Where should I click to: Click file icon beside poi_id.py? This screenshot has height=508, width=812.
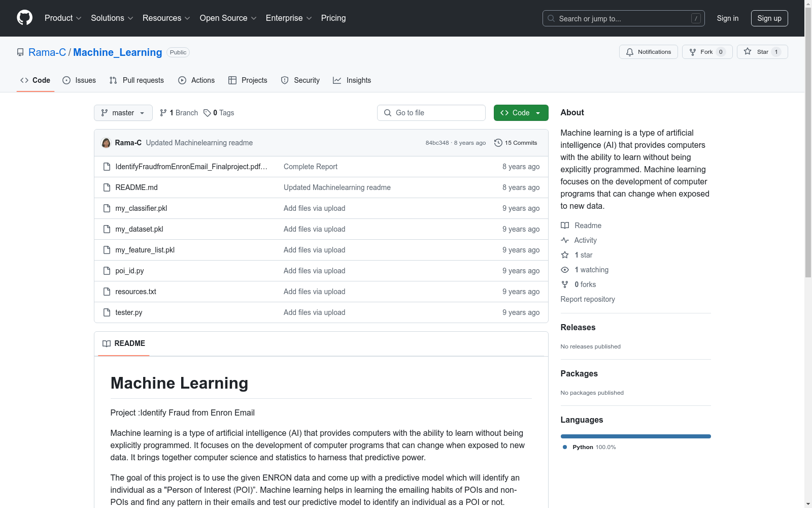point(107,271)
